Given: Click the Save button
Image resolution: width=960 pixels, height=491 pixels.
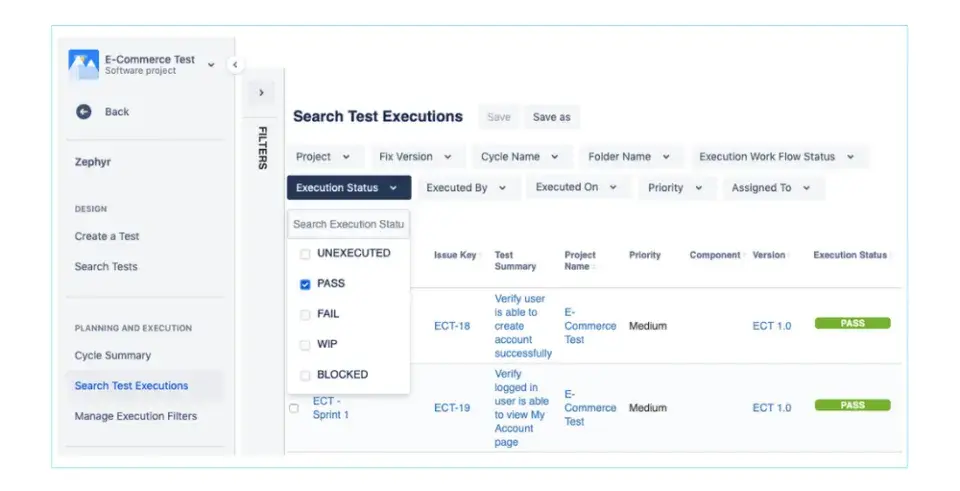Looking at the screenshot, I should 499,117.
